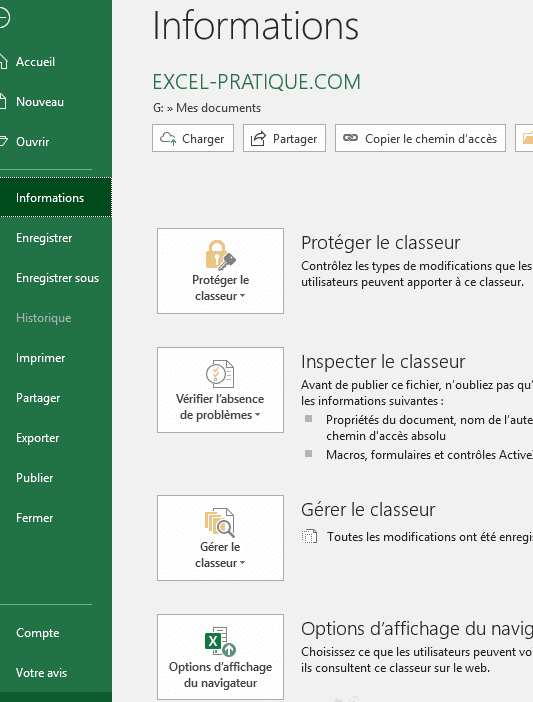
Task: Choose Fermer to close the workbook
Action: pyautogui.click(x=34, y=518)
